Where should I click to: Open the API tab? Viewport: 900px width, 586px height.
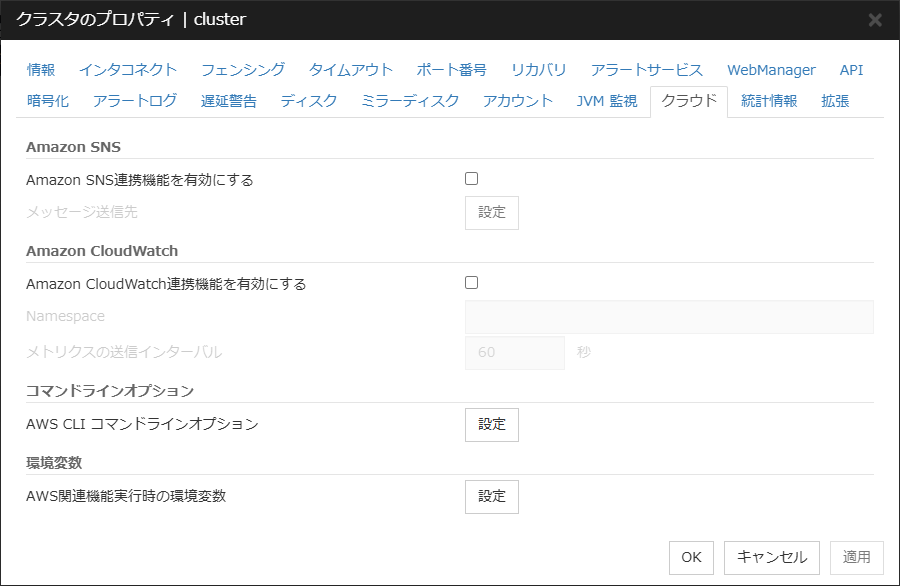coord(851,70)
